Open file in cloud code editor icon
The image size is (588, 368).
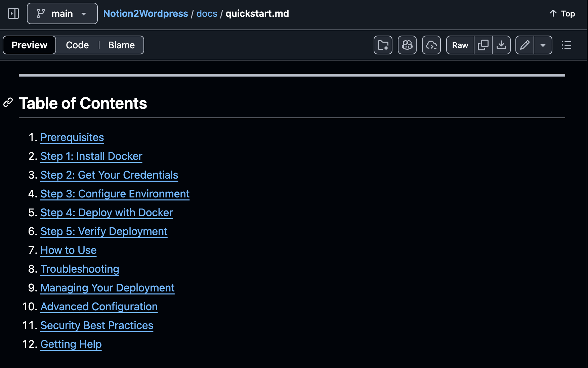[431, 45]
